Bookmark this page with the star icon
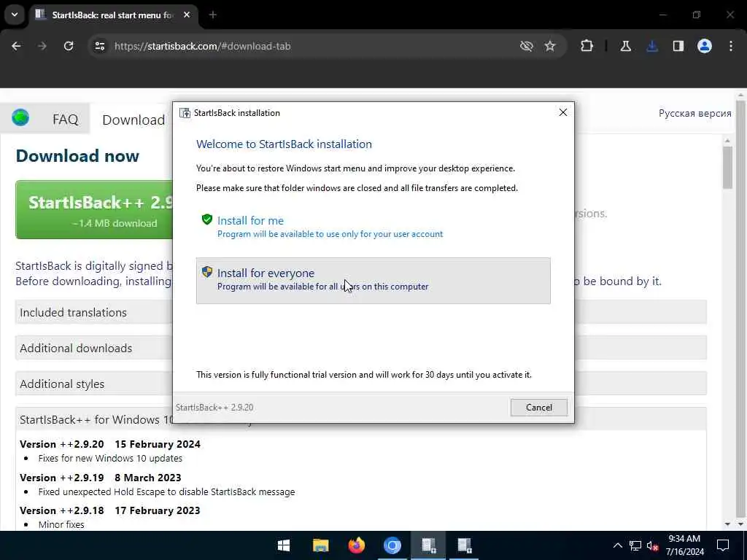 550,46
